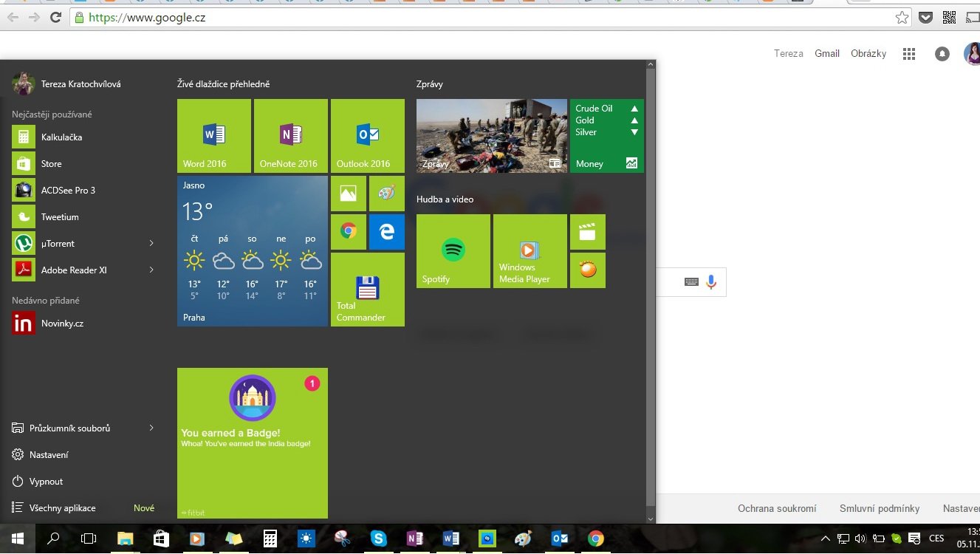This screenshot has height=554, width=980.
Task: Open File Explorer from the taskbar
Action: pos(126,539)
